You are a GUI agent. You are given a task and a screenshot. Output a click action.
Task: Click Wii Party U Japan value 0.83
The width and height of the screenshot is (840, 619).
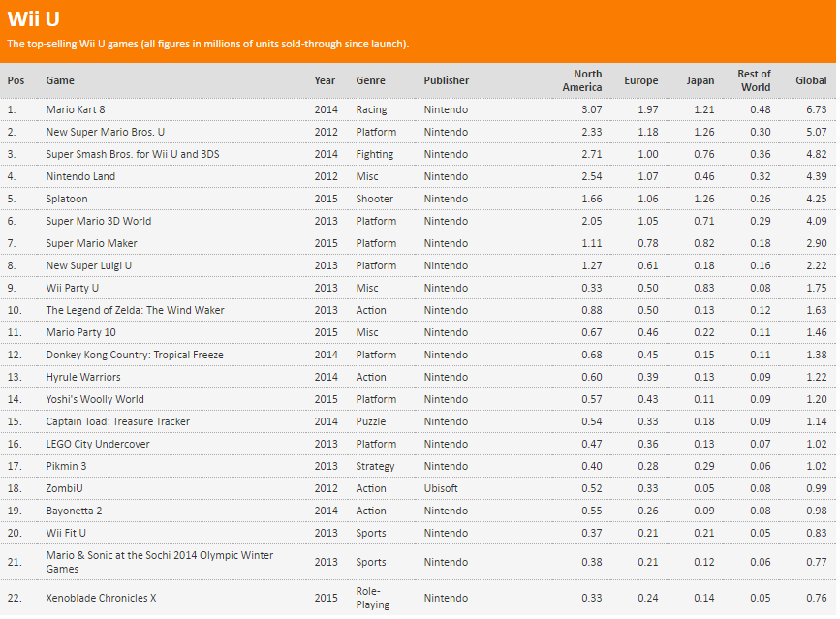pos(704,288)
